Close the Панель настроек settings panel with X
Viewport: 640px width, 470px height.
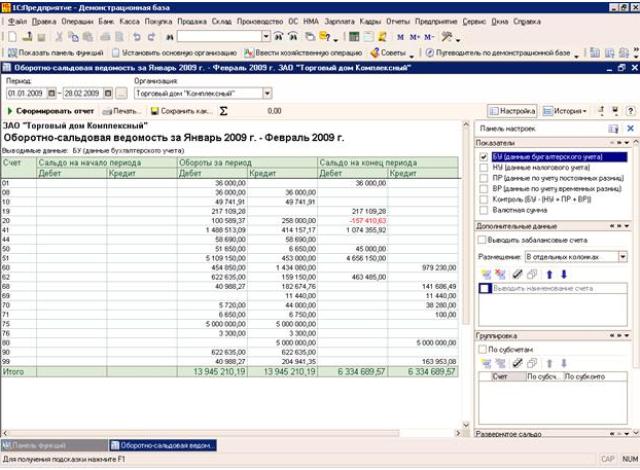630,129
